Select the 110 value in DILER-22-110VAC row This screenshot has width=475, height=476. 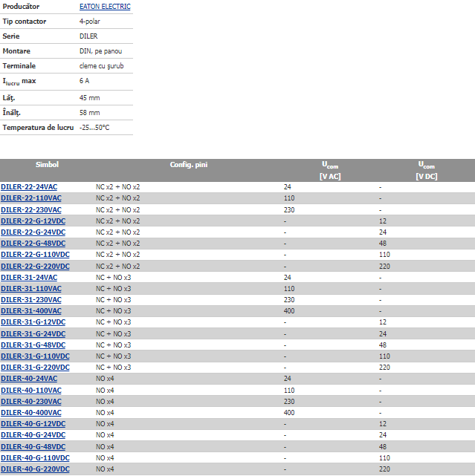tap(289, 198)
